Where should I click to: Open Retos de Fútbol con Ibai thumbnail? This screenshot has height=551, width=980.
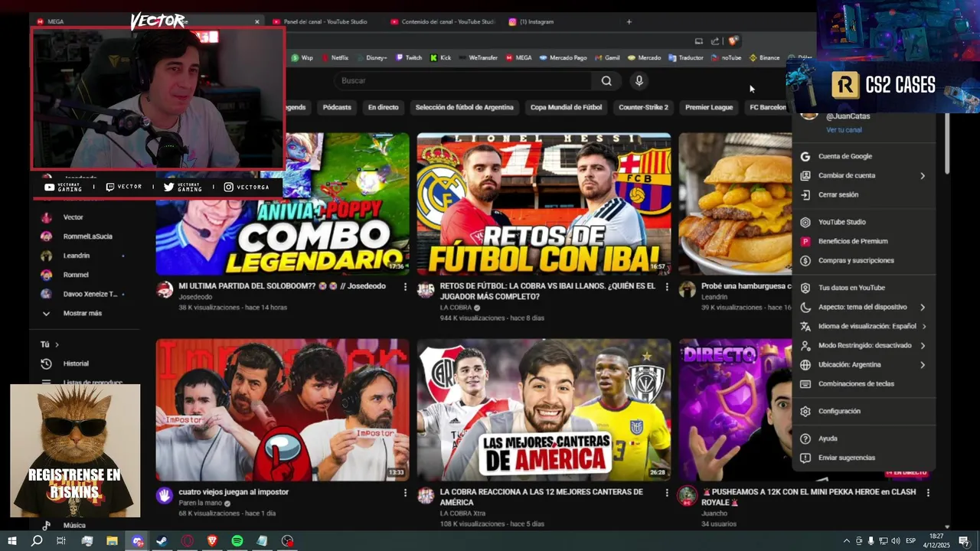(x=544, y=204)
